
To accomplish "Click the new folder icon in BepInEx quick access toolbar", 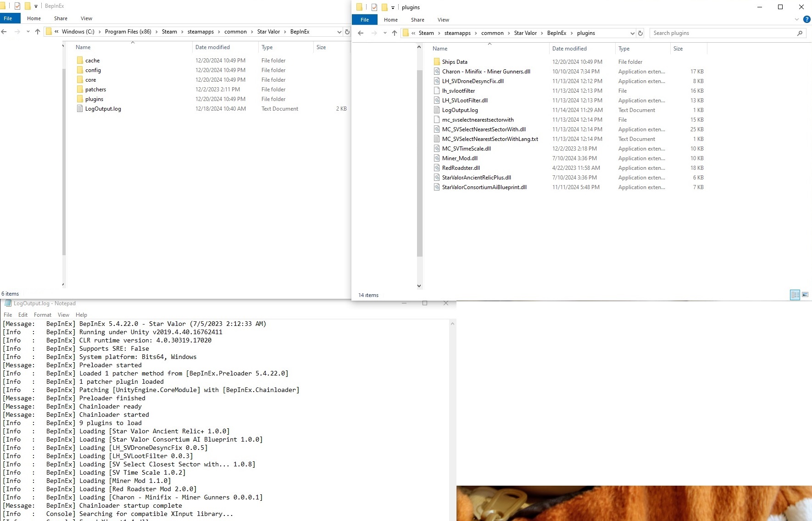I will click(28, 6).
